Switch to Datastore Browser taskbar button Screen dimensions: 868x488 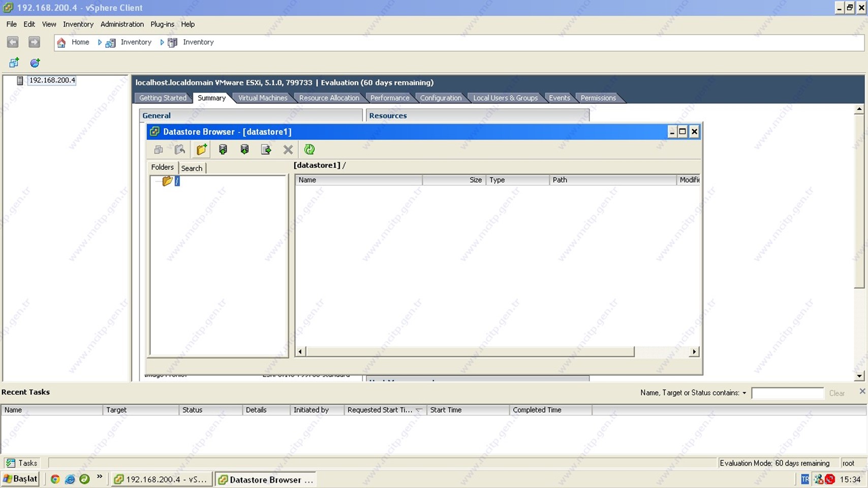[x=266, y=479]
